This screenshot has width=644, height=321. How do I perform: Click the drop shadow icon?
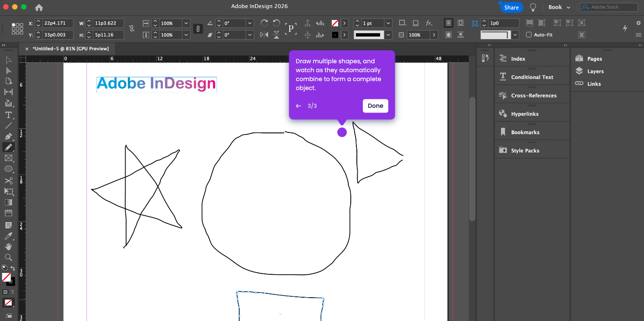click(416, 23)
